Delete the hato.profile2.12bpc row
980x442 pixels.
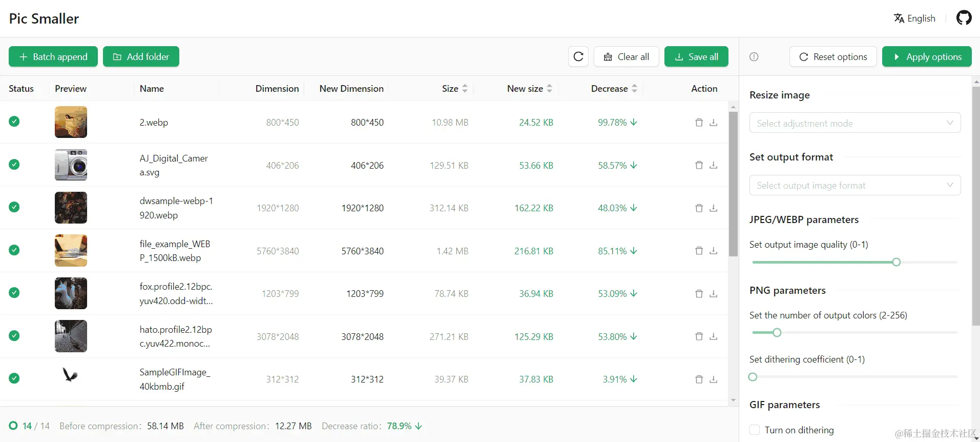point(699,336)
